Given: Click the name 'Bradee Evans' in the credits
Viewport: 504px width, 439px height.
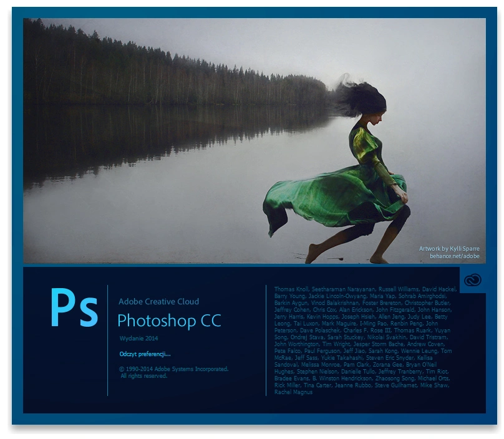Looking at the screenshot, I should [291, 379].
